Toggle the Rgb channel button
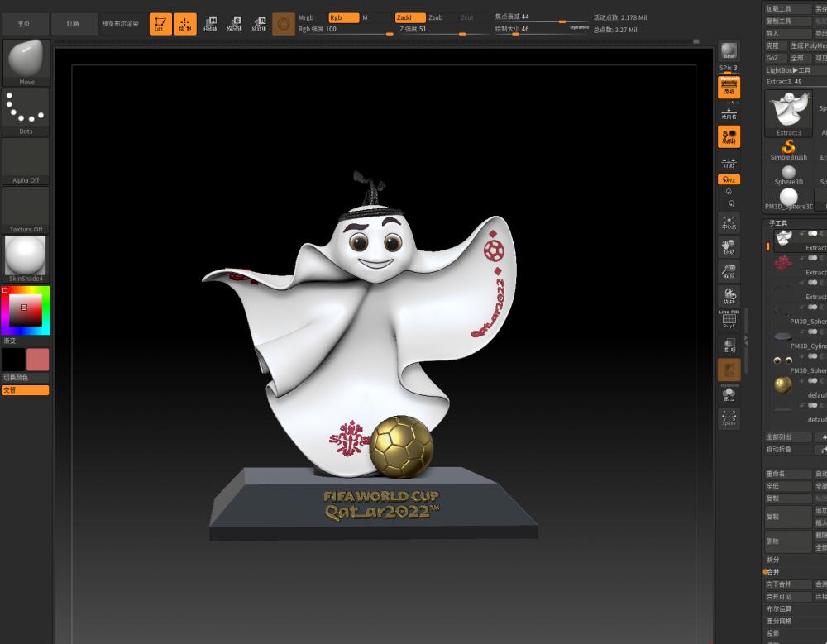 pyautogui.click(x=342, y=17)
